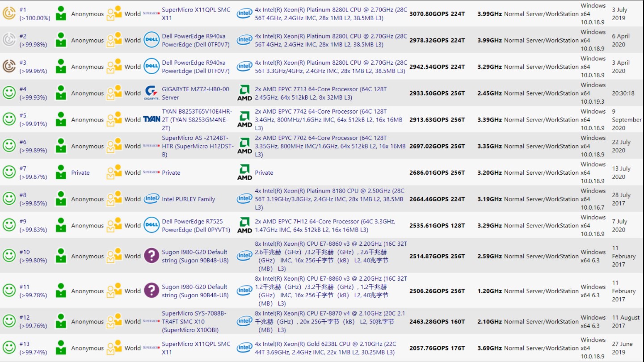The height and width of the screenshot is (362, 644).
Task: Open Dell PowerEdge R940xa link in row #2
Action: pyautogui.click(x=195, y=40)
